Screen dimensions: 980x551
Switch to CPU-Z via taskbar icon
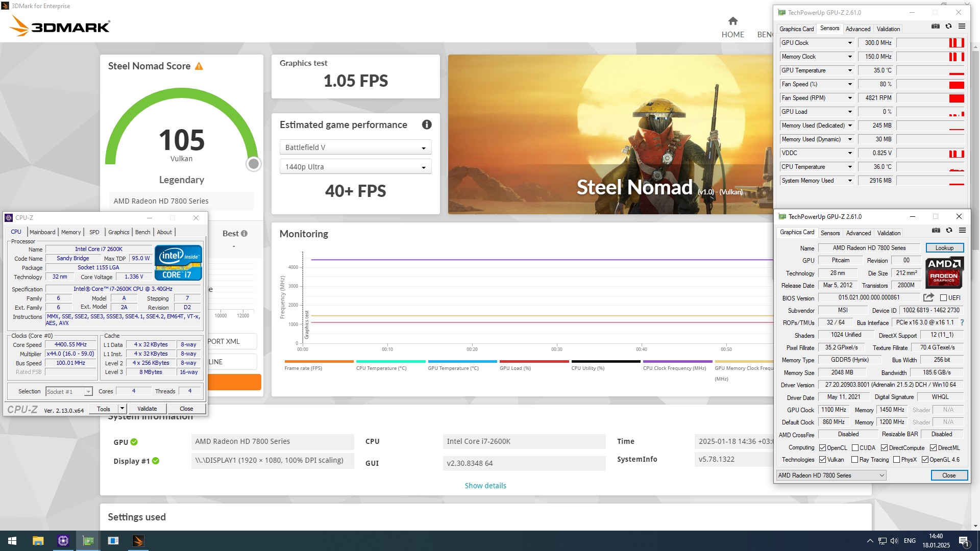pos(63,541)
